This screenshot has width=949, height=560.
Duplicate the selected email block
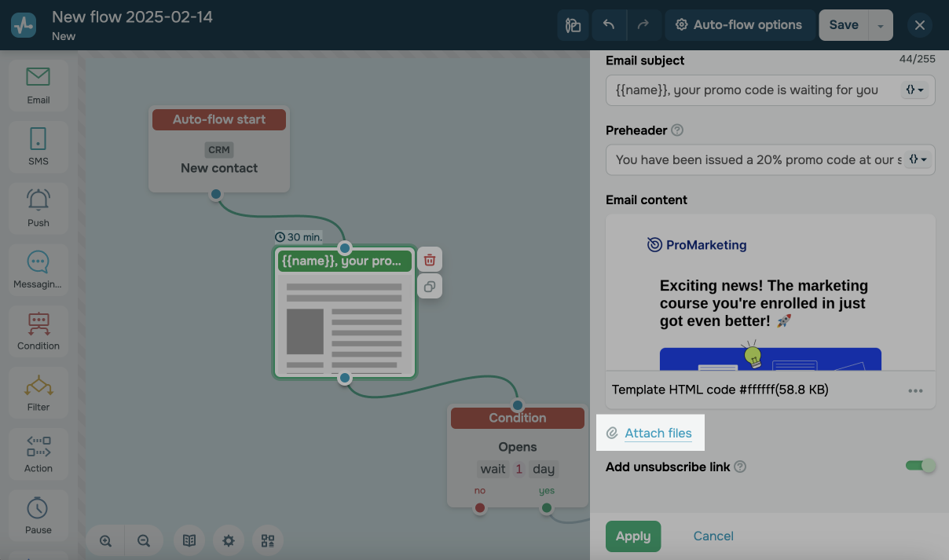(429, 287)
